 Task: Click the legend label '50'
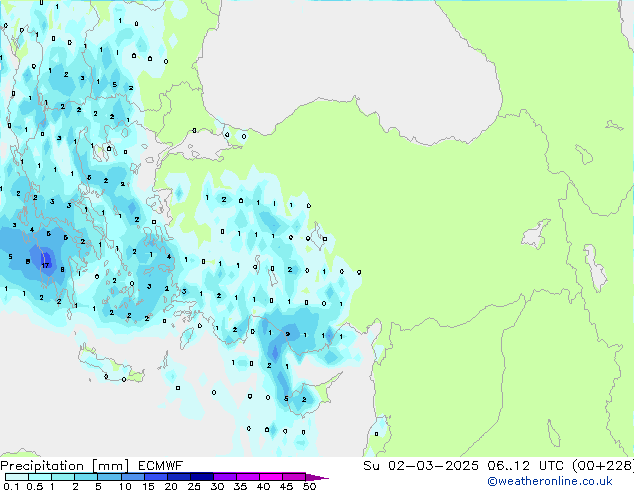[x=310, y=486]
